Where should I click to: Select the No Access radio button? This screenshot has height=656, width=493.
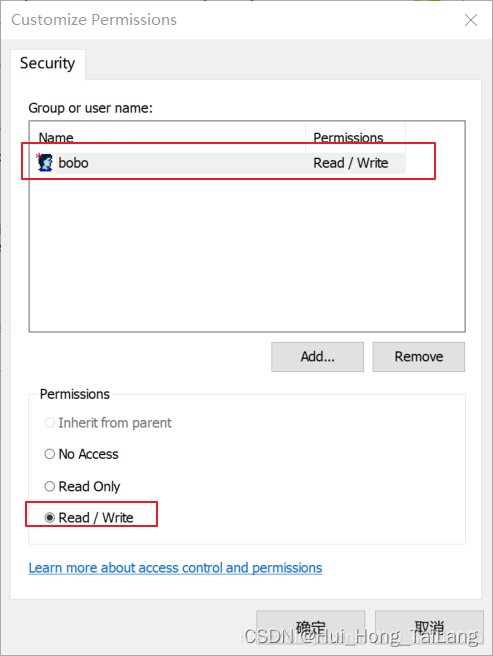[49, 454]
